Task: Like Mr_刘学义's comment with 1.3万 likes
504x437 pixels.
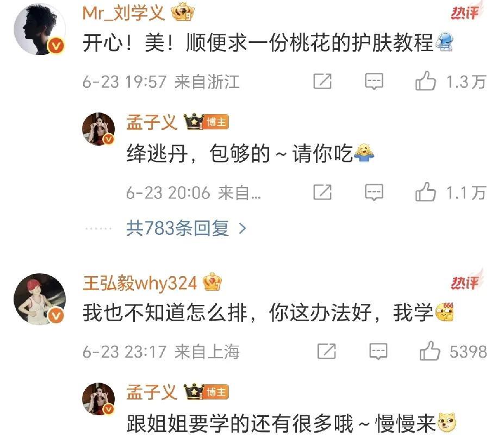Action: pyautogui.click(x=426, y=81)
